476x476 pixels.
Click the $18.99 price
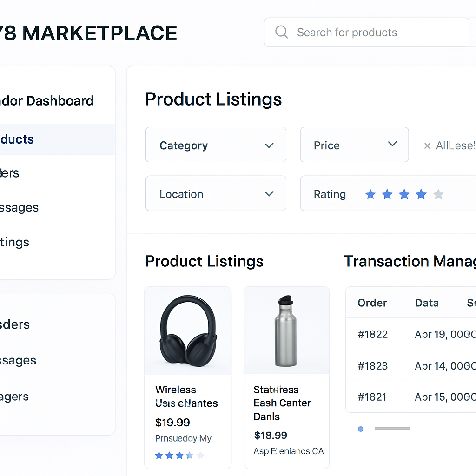click(271, 435)
